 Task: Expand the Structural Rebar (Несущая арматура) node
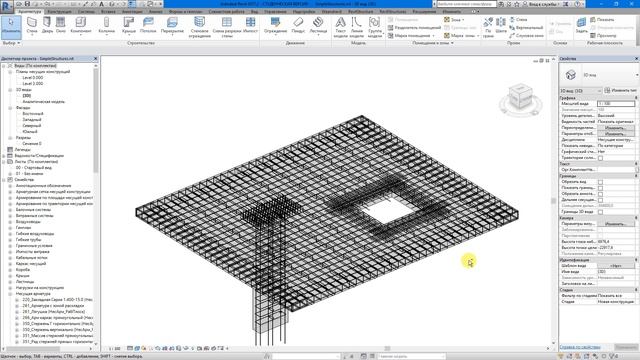click(x=10, y=293)
